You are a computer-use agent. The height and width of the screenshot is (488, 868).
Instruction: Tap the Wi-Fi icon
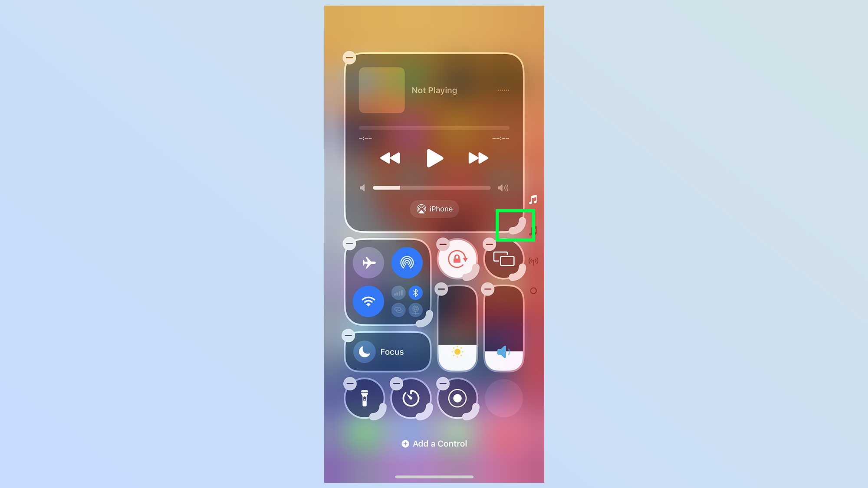coord(368,301)
